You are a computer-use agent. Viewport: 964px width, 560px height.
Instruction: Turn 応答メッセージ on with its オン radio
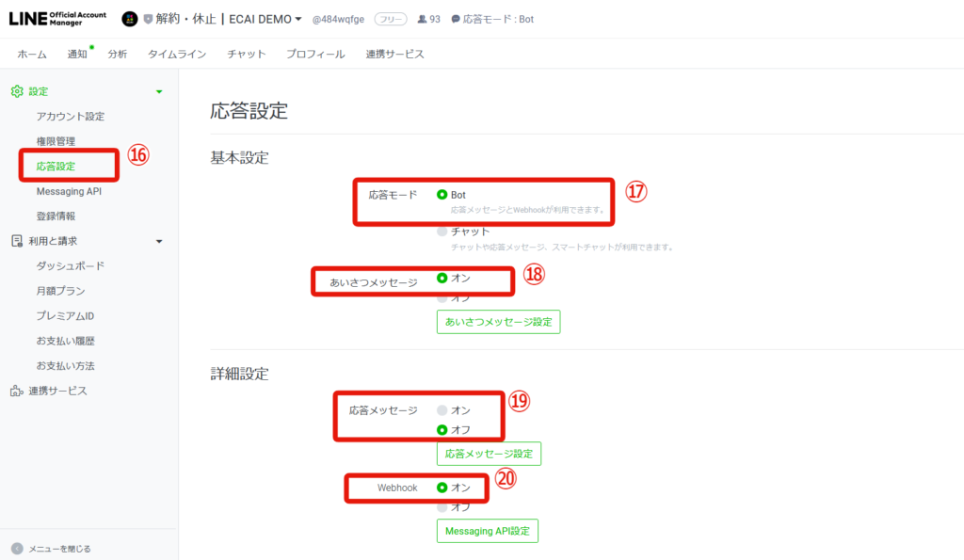tap(442, 410)
